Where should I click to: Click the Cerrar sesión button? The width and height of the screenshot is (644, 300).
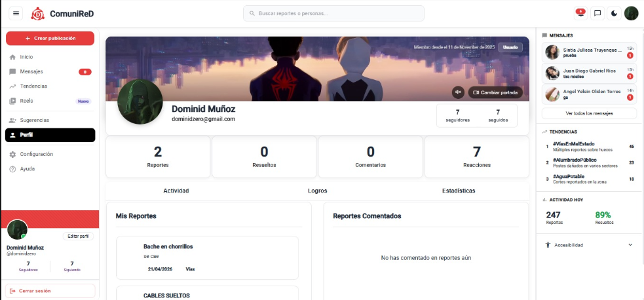point(50,291)
